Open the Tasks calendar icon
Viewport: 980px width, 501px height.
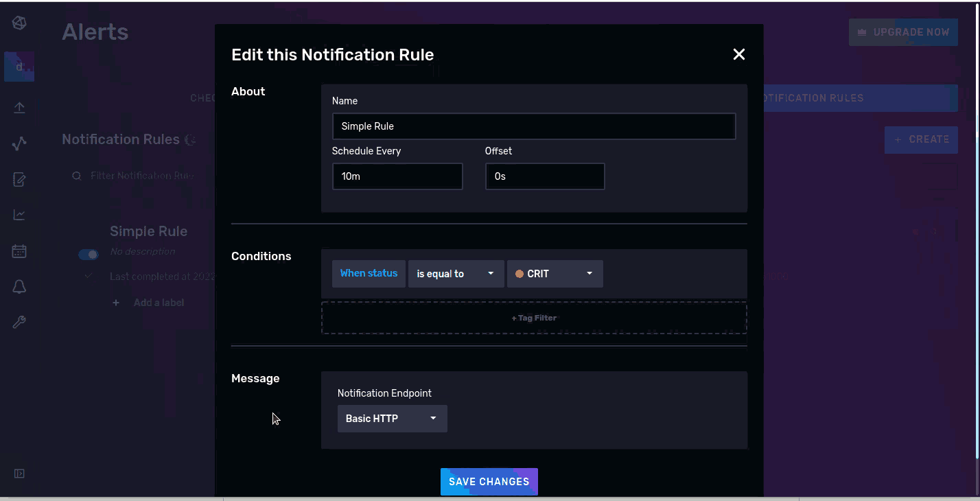pos(19,250)
